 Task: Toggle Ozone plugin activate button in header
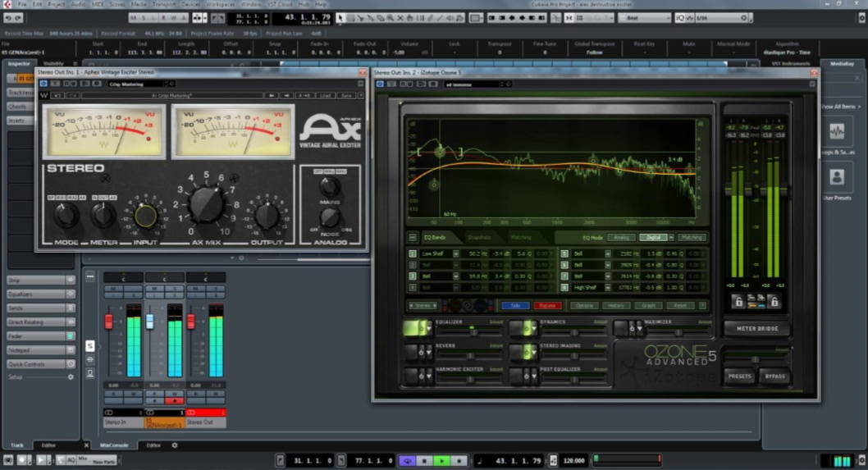click(380, 84)
